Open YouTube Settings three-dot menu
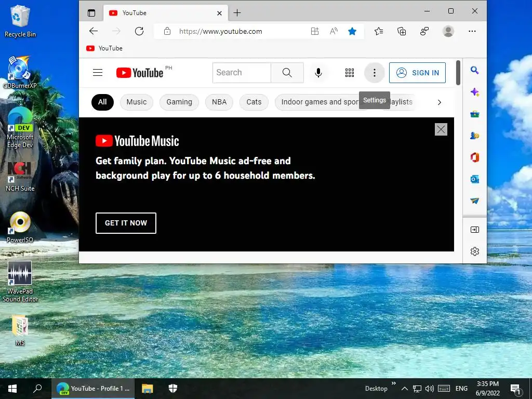This screenshot has width=532, height=399. [x=374, y=73]
